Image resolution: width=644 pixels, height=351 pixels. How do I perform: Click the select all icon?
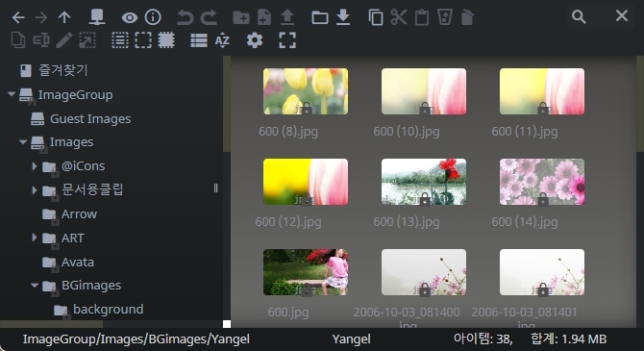point(120,40)
